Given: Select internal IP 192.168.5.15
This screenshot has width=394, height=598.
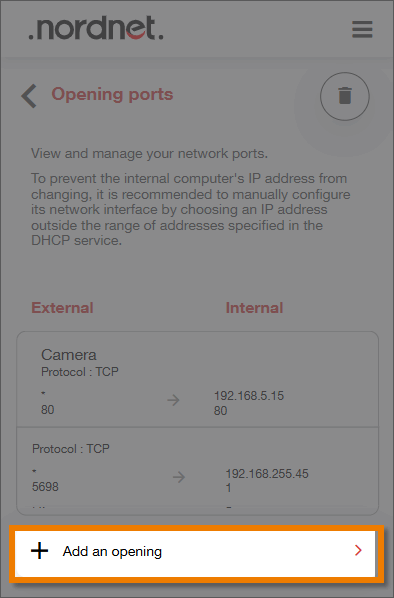Looking at the screenshot, I should [249, 395].
